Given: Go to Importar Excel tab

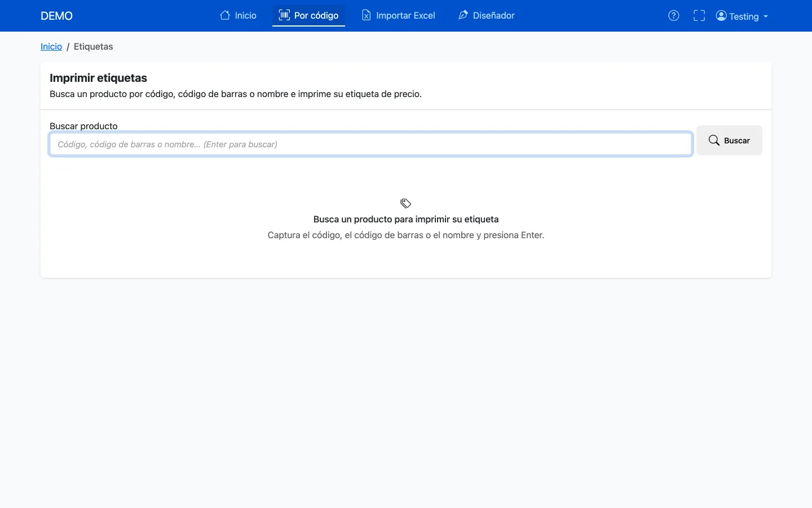Looking at the screenshot, I should pos(398,15).
